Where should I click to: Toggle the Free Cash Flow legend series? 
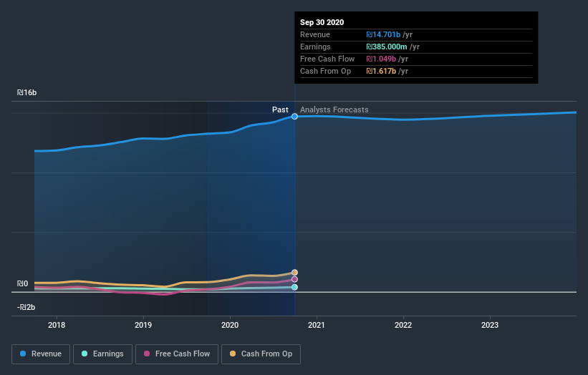tap(177, 354)
